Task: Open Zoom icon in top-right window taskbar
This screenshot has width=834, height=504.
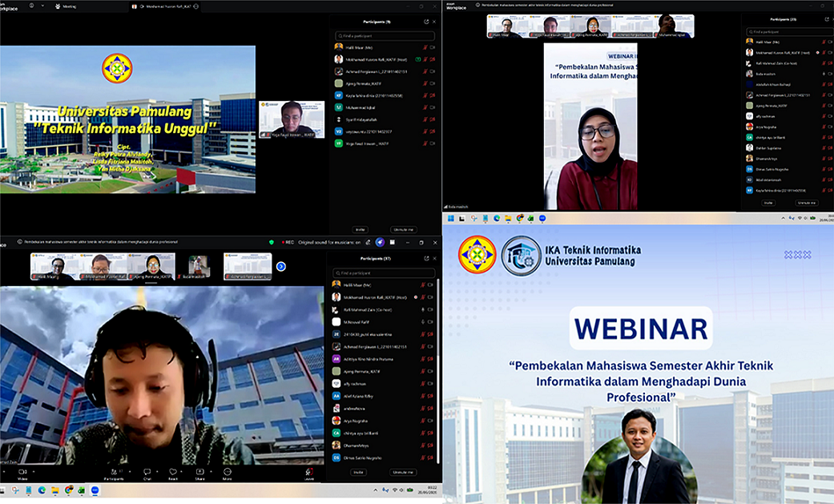Action: point(542,218)
